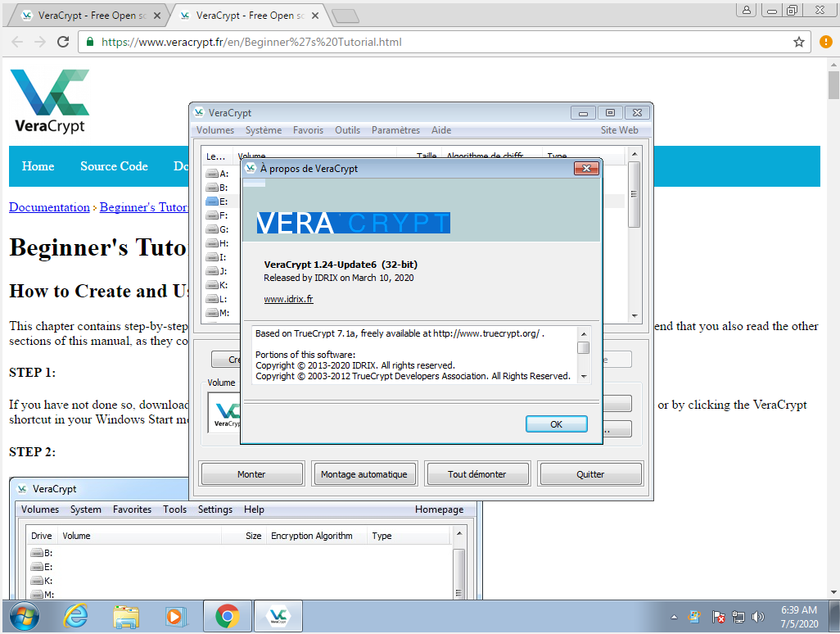Click the volume speaker tray icon
Viewport: 840px width, 634px height.
(757, 618)
